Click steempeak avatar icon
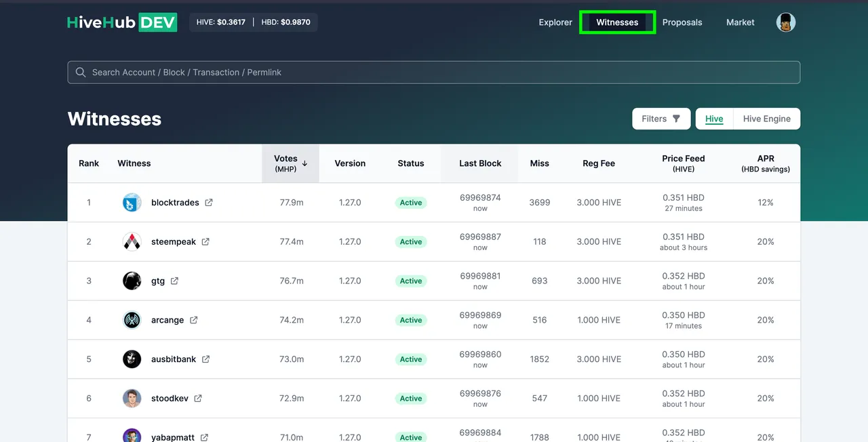 132,242
